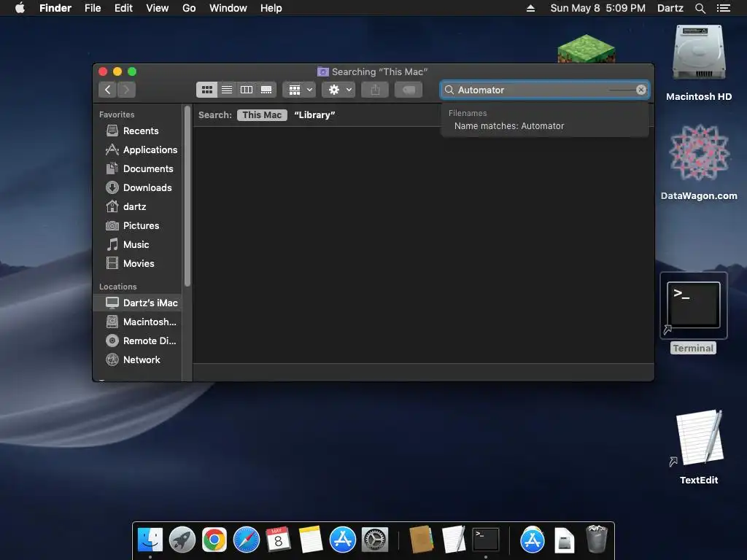The height and width of the screenshot is (560, 747).
Task: Open Launchpad from the Dock
Action: [182, 540]
